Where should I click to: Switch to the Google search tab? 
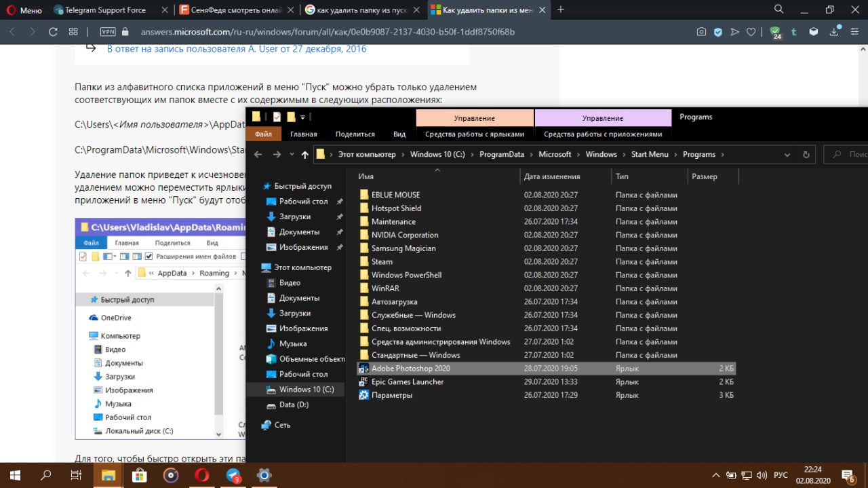click(361, 10)
